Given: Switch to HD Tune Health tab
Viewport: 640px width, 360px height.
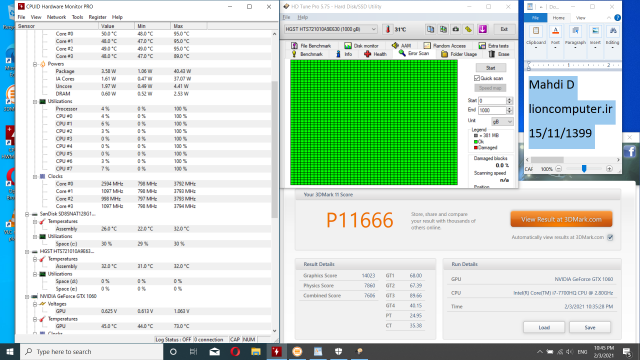Looking at the screenshot, I should pyautogui.click(x=376, y=54).
